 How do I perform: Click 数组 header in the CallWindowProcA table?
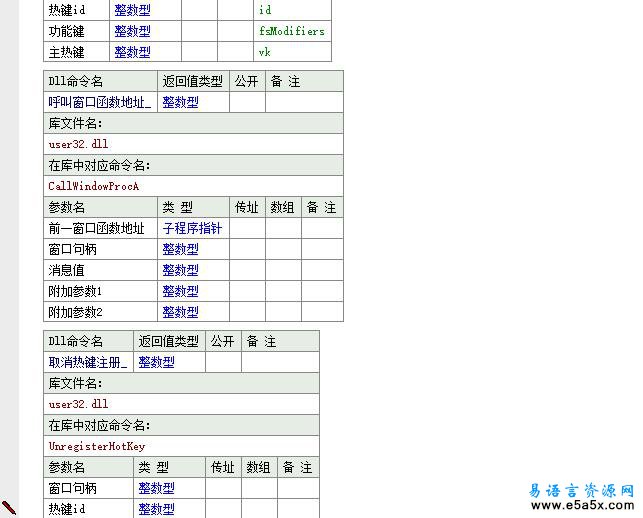[x=283, y=207]
